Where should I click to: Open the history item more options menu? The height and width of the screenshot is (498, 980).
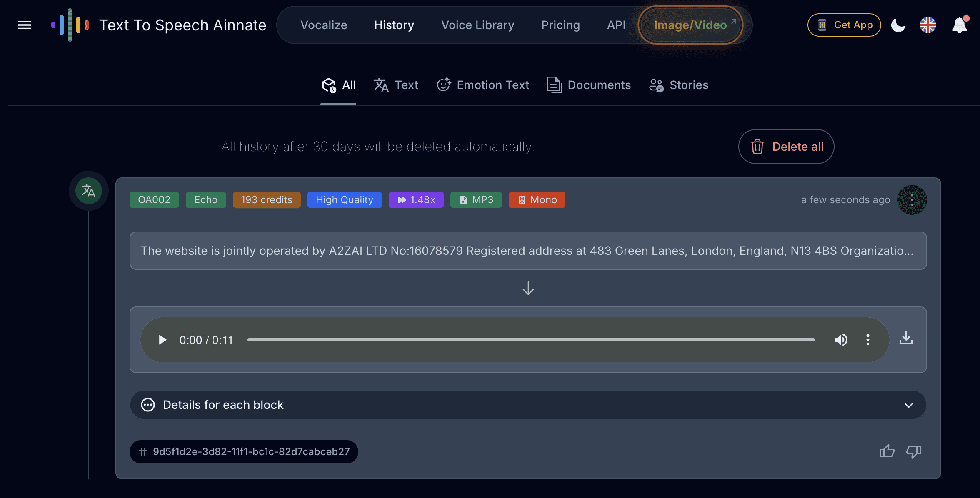click(912, 200)
